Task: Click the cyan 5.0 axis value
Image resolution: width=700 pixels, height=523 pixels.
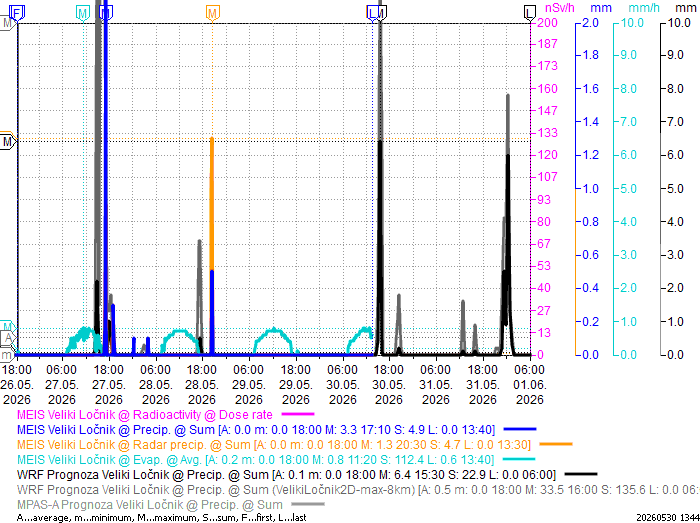Action: [x=629, y=188]
